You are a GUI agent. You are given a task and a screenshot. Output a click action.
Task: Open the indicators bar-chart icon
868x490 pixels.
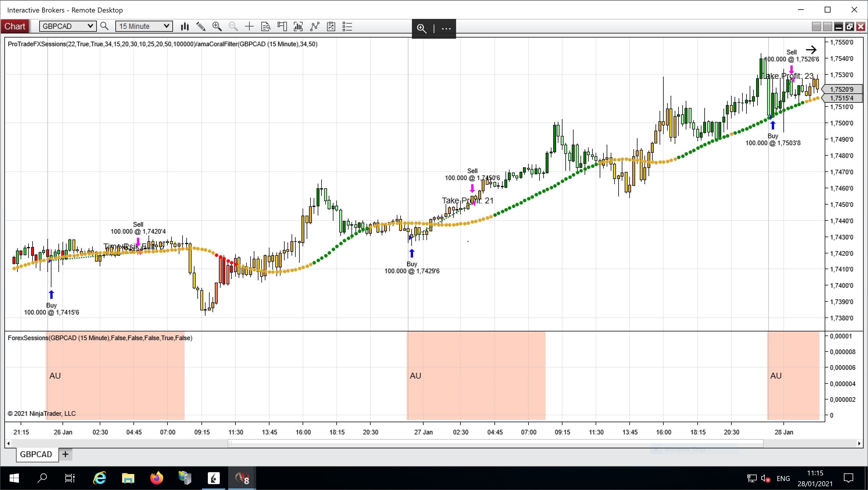(298, 27)
